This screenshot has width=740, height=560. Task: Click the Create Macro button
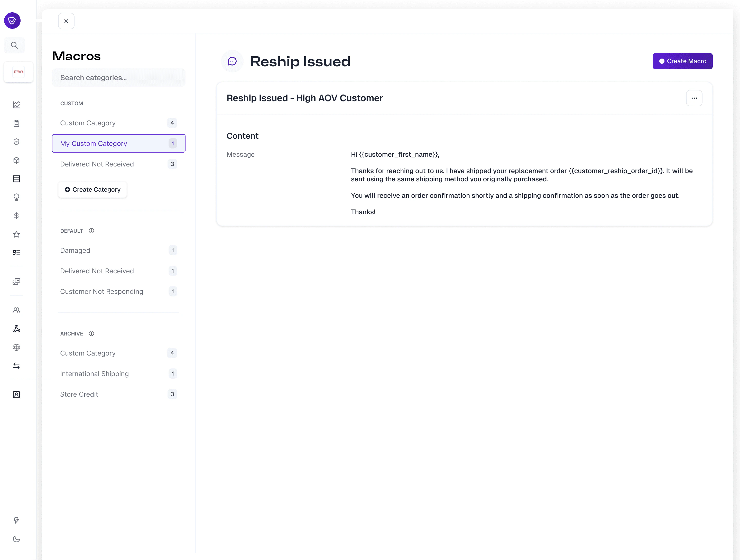click(682, 61)
